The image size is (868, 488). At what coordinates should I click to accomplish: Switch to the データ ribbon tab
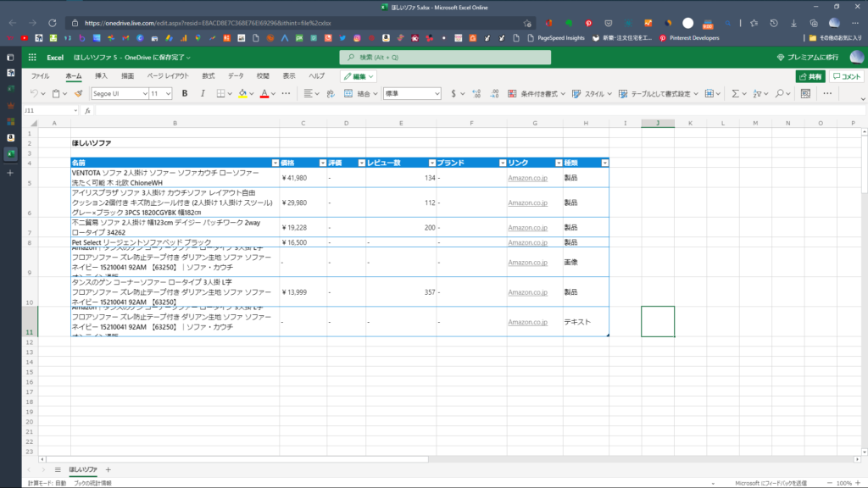click(236, 75)
